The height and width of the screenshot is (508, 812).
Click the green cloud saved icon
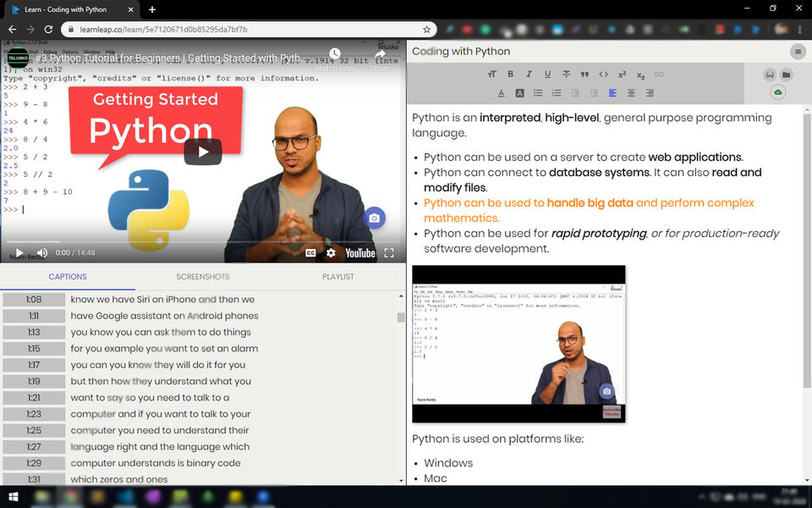point(778,92)
